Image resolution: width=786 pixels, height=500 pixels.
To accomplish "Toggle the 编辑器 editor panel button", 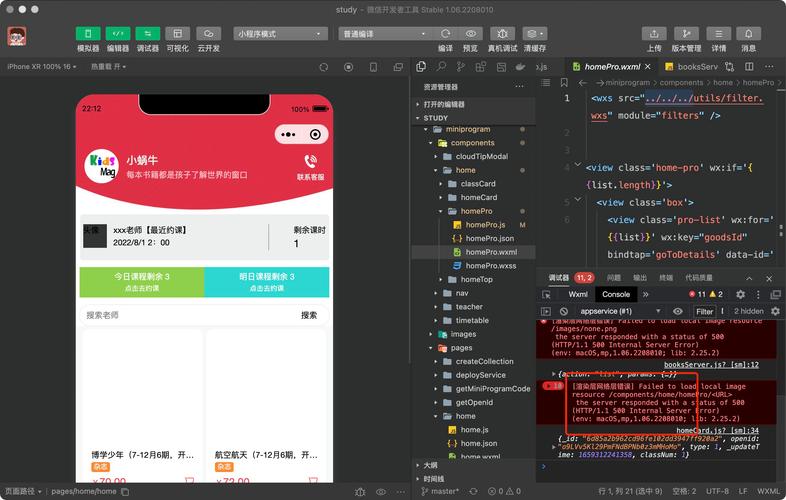I will (118, 34).
